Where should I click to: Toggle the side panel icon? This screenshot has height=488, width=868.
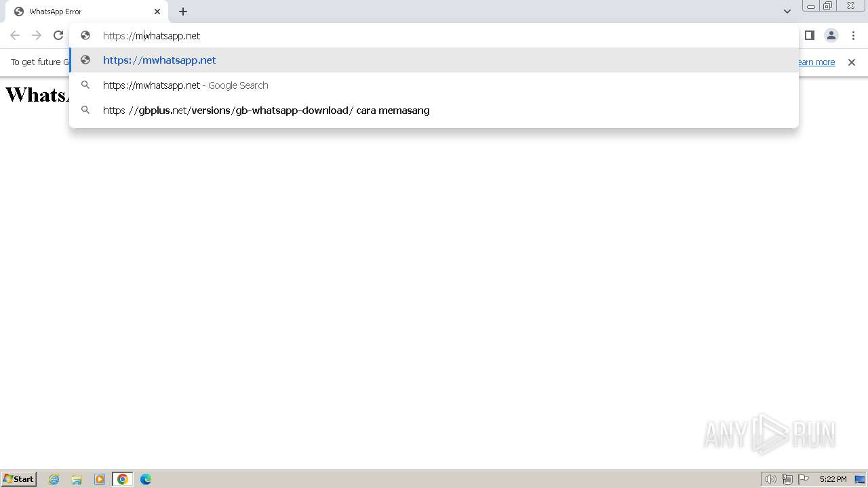pyautogui.click(x=810, y=35)
